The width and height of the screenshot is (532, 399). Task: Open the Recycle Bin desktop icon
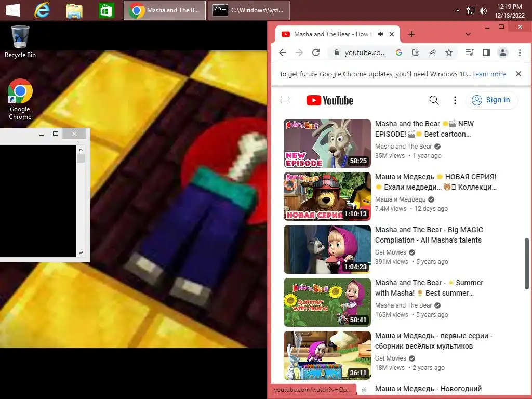coord(20,42)
